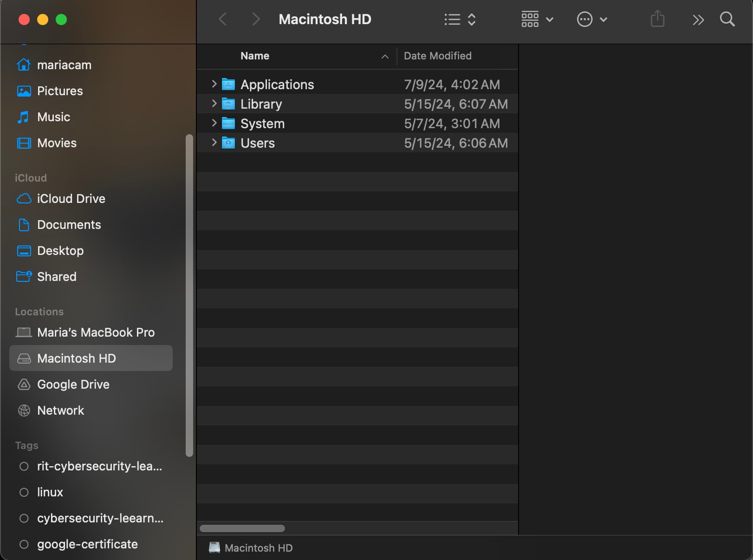Go forward with the right chevron button

coord(256,20)
